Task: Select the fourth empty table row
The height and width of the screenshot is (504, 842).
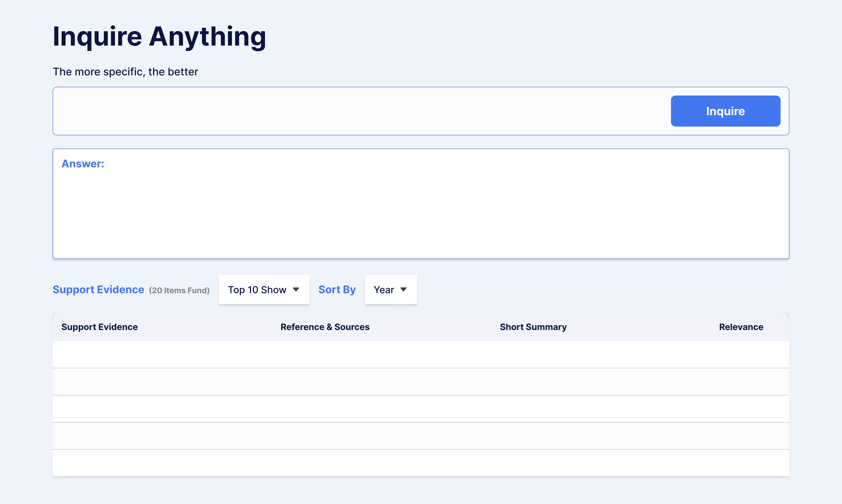Action: click(421, 436)
